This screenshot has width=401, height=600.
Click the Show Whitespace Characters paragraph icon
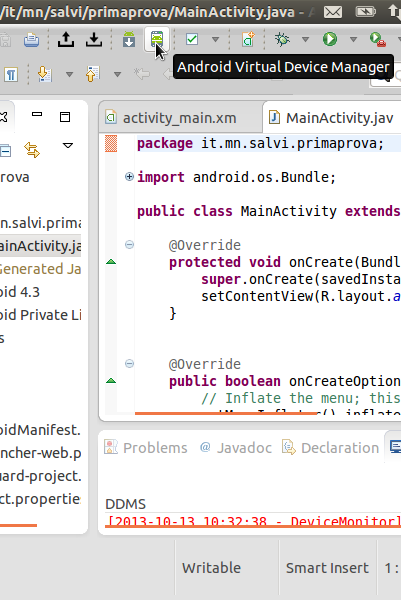click(x=11, y=74)
